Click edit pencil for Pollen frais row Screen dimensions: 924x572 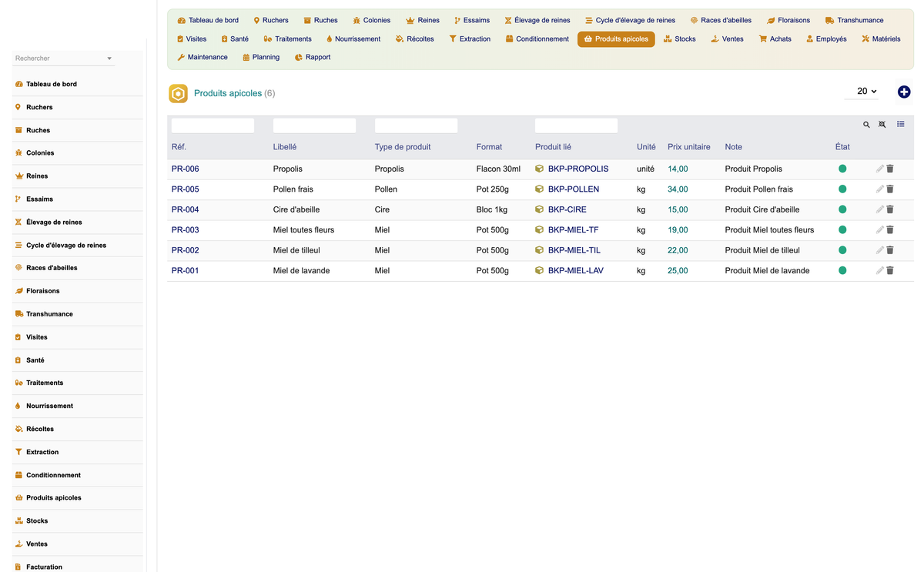[880, 189]
